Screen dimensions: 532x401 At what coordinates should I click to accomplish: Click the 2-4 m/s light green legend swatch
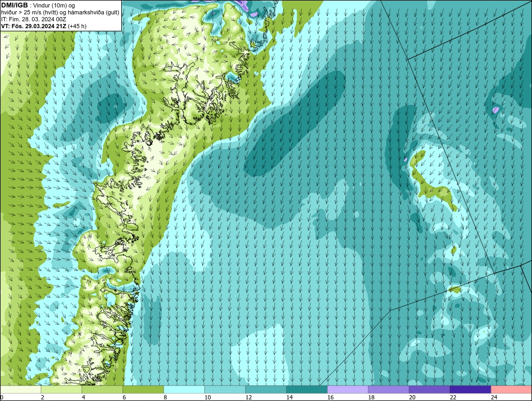61,389
